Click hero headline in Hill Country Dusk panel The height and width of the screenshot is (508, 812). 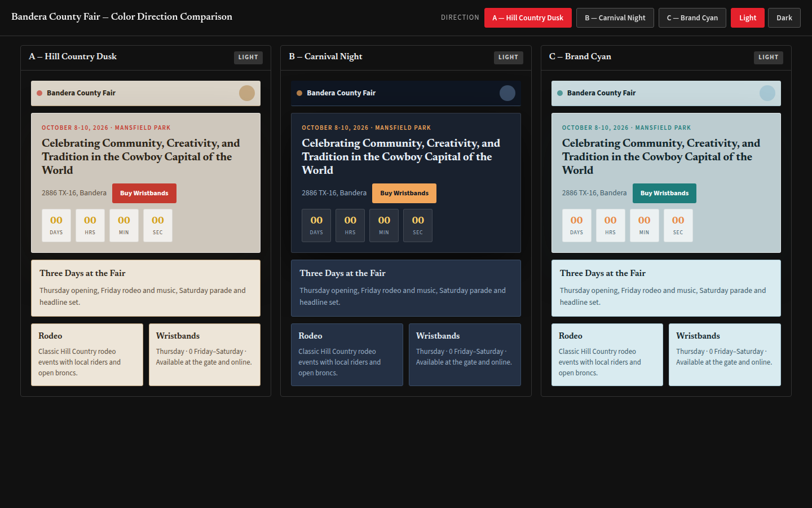coord(141,157)
